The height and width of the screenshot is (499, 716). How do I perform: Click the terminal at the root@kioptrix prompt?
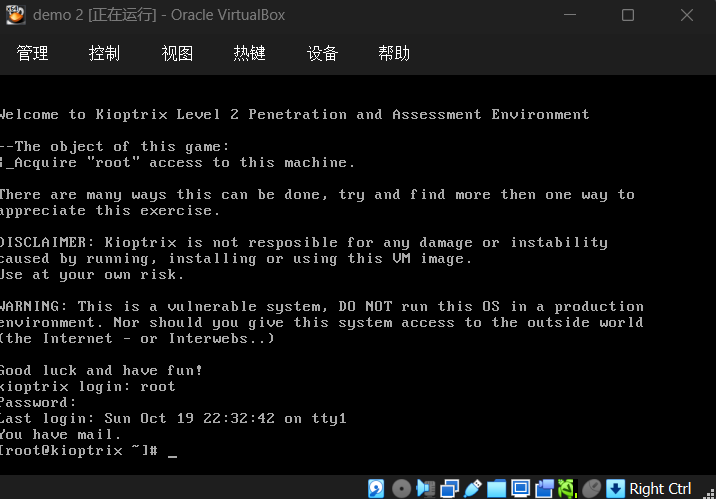coord(172,451)
